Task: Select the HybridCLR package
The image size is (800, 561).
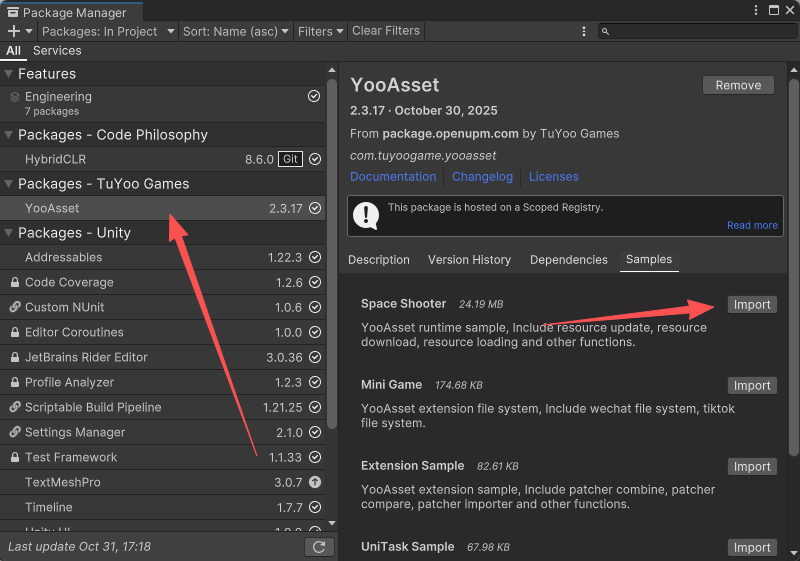Action: [163, 159]
